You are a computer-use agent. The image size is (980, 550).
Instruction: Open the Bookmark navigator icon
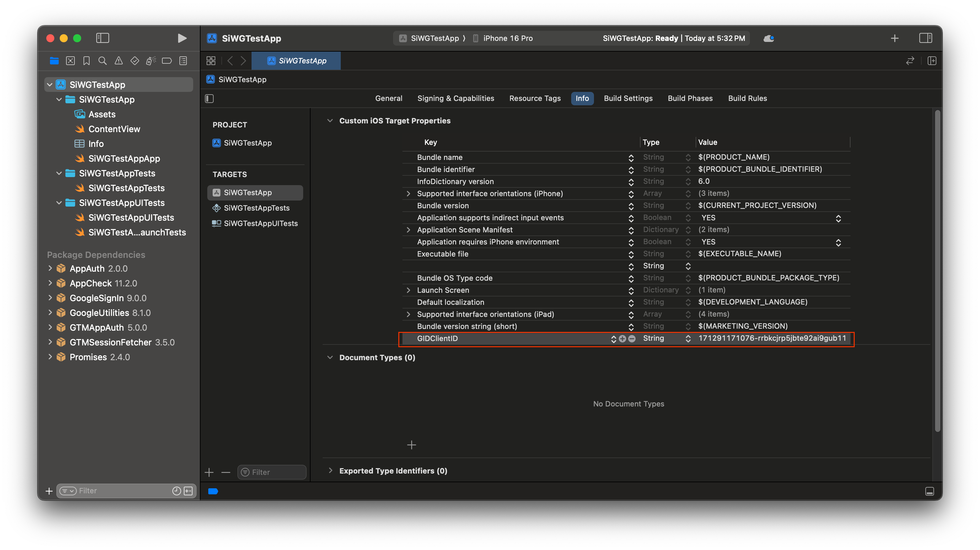click(86, 61)
